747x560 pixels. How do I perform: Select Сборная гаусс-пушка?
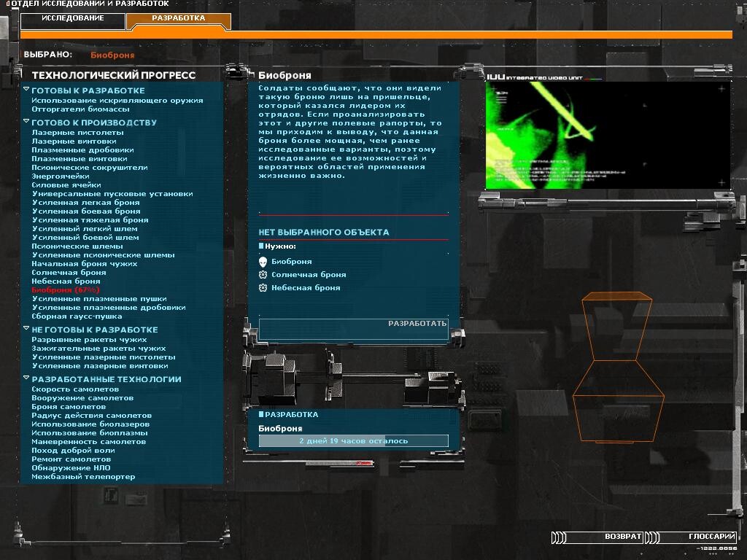(77, 316)
